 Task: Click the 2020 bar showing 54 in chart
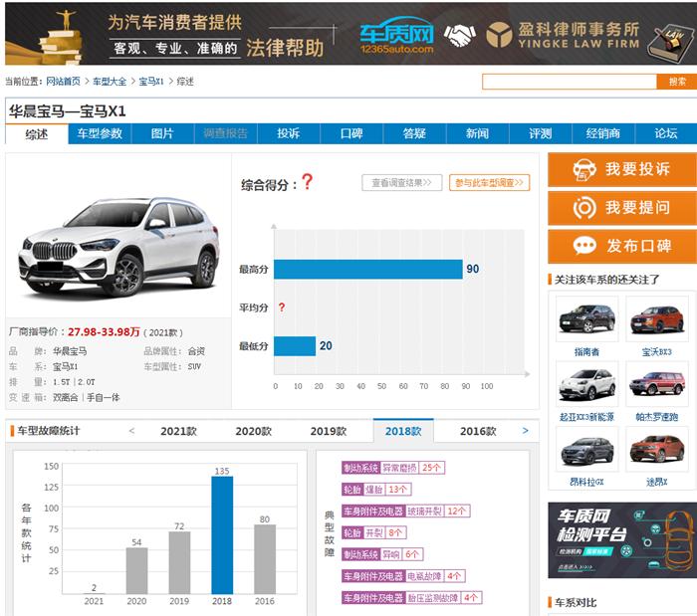tap(136, 570)
